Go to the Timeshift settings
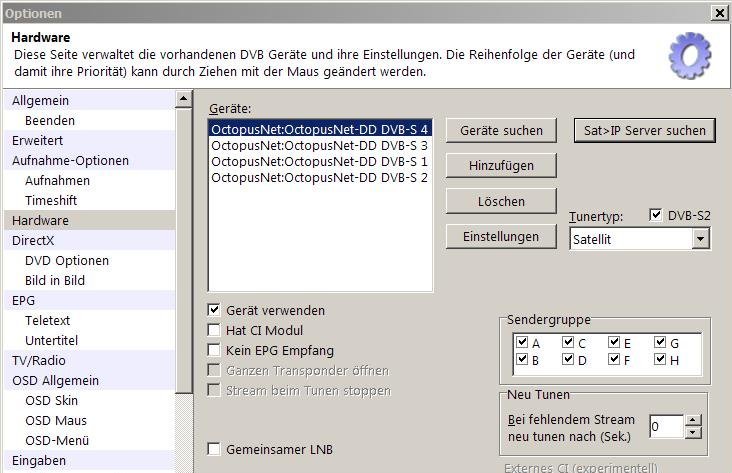 (51, 201)
